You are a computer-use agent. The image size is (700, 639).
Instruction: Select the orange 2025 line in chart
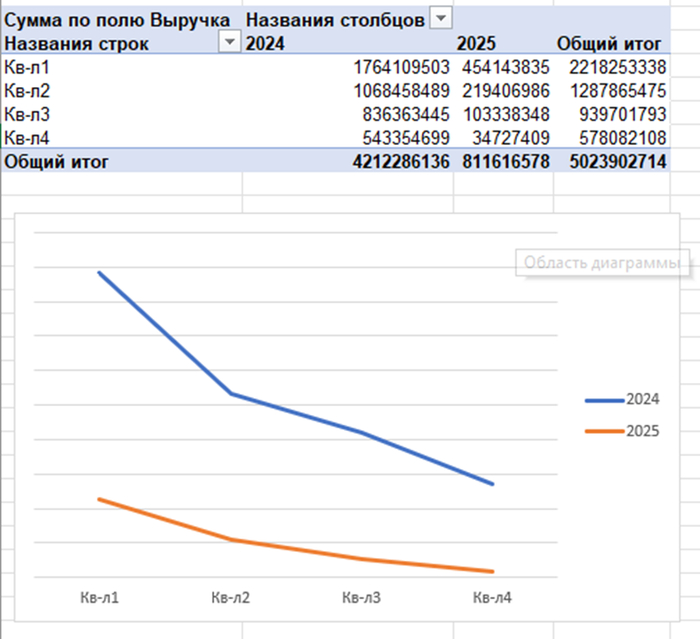(165, 519)
